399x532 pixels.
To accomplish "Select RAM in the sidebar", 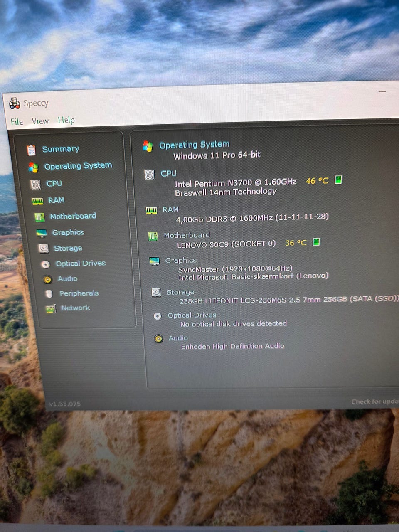I will [56, 200].
